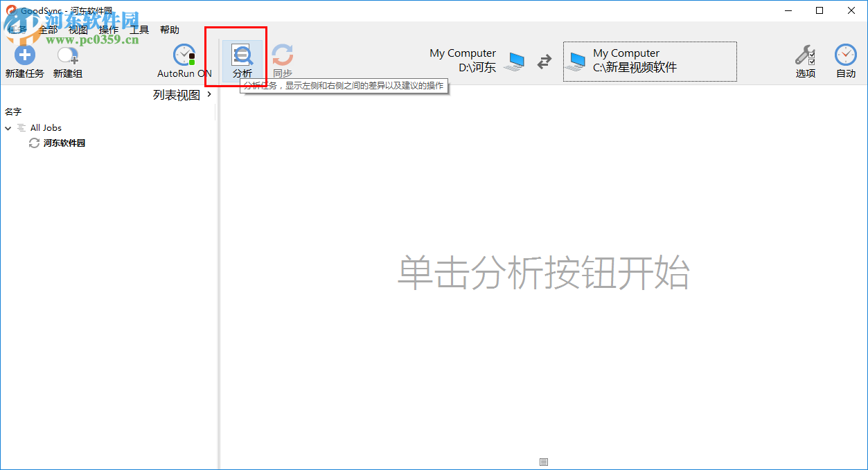868x470 pixels.
Task: Expand the 列表视图 view chevron
Action: 209,93
